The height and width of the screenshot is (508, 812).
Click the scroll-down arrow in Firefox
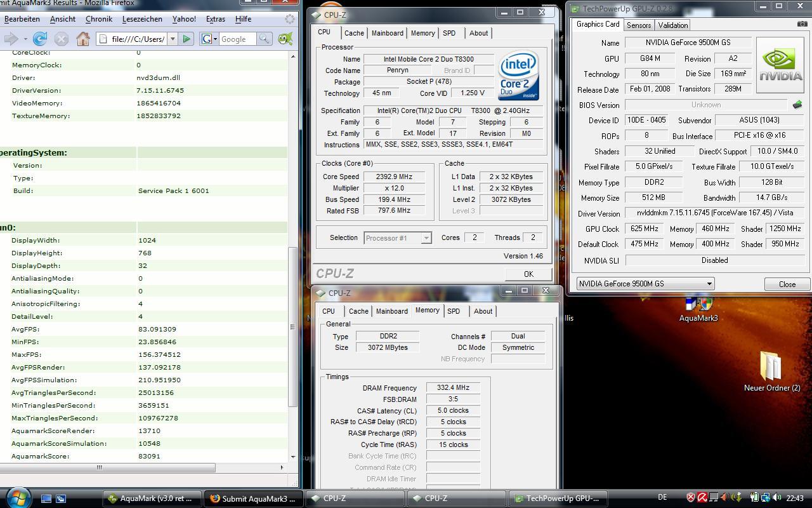tap(292, 457)
